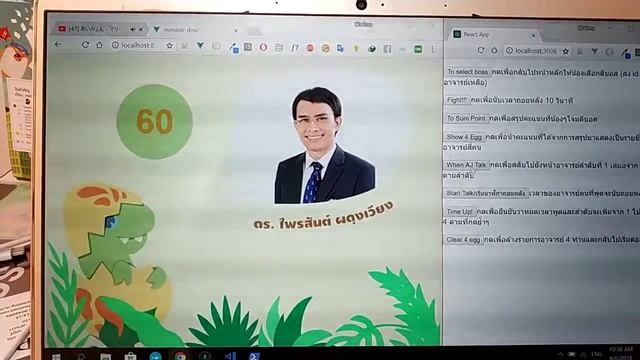Switch to the YouTube tab in left window

point(100,29)
